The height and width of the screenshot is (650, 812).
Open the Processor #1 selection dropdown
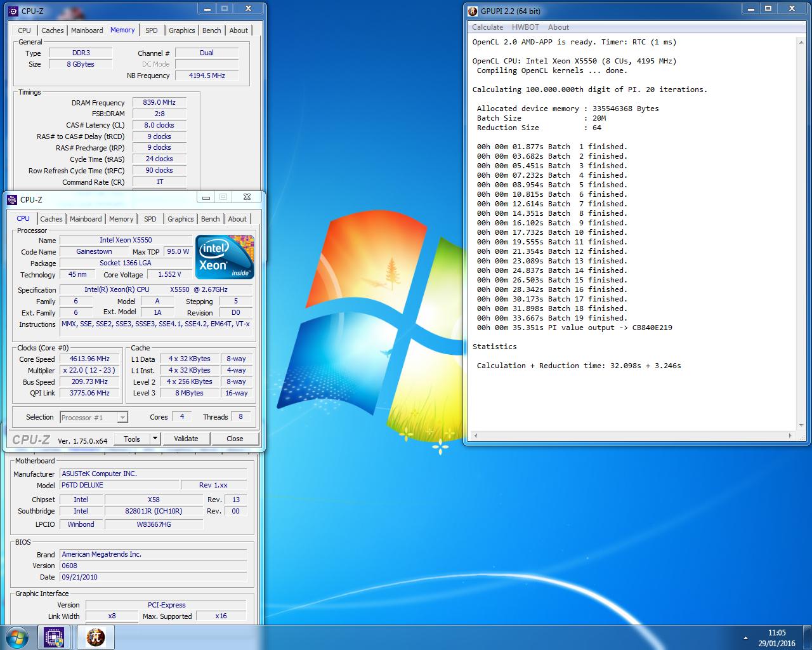[x=94, y=418]
